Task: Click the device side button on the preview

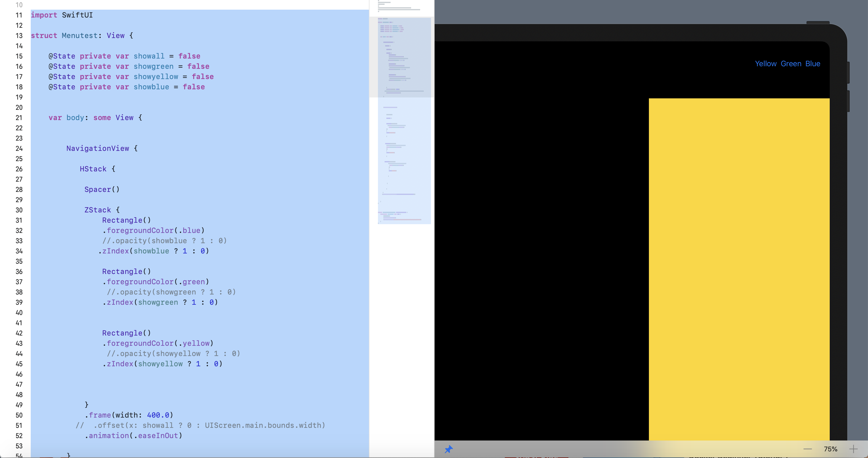Action: [x=848, y=72]
